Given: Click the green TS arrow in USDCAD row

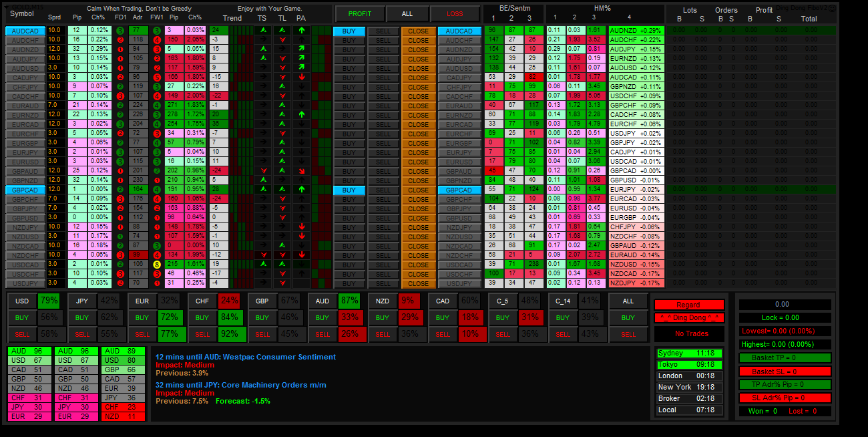Looking at the screenshot, I should point(262,265).
